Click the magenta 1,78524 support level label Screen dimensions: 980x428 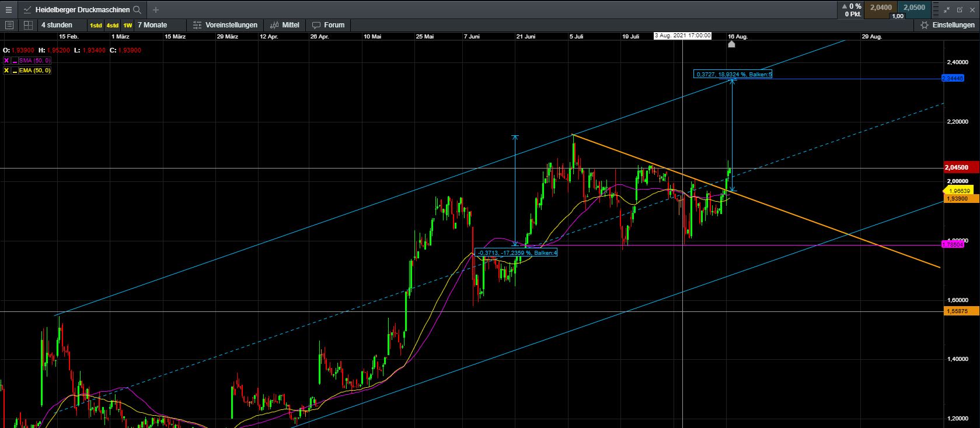tap(953, 245)
